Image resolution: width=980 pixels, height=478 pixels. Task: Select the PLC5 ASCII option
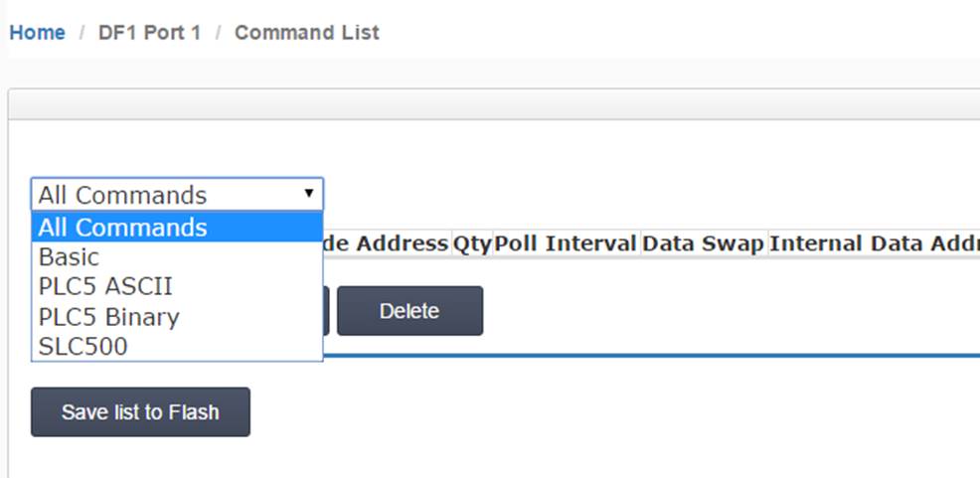pyautogui.click(x=177, y=286)
